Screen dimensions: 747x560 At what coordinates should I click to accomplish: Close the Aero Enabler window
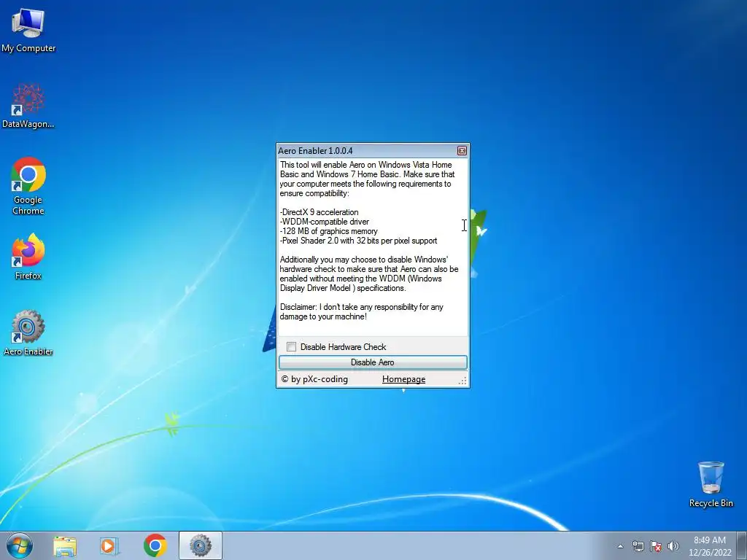(x=462, y=150)
